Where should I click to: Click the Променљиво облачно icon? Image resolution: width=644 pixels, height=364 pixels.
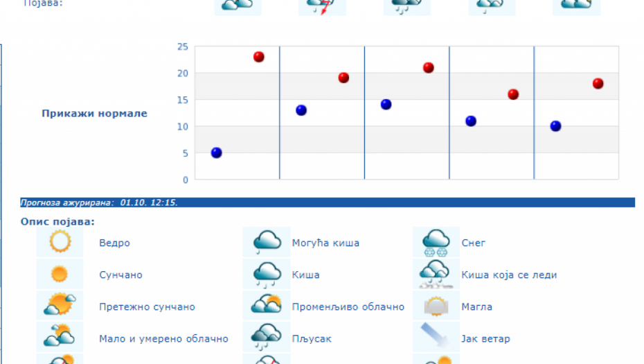click(x=267, y=306)
